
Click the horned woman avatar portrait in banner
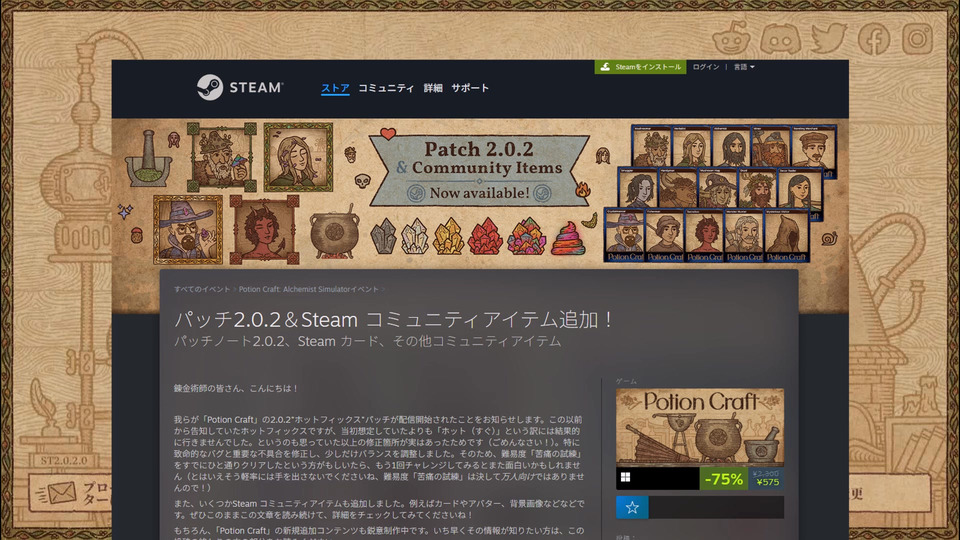pyautogui.click(x=264, y=230)
